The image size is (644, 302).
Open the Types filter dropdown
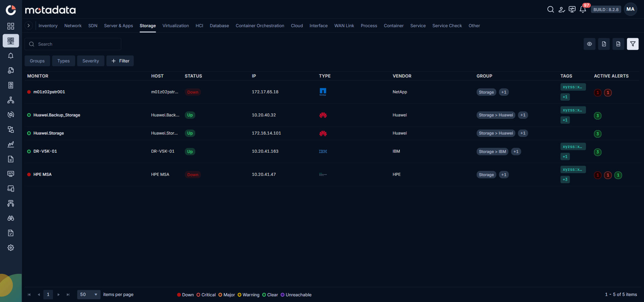tap(63, 61)
